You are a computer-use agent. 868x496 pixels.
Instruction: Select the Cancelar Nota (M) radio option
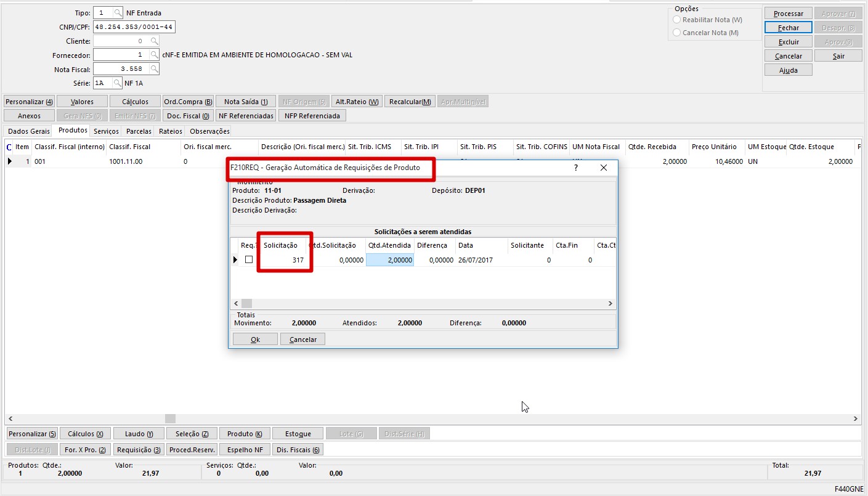point(677,33)
